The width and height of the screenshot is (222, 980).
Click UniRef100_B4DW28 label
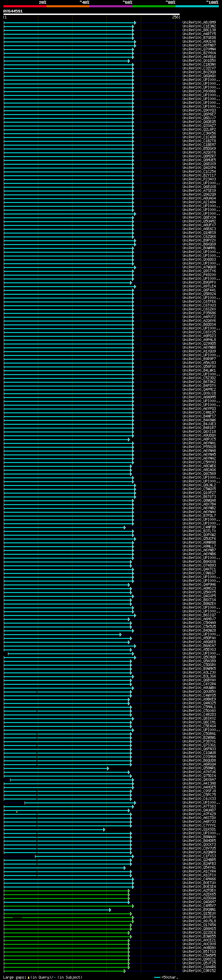point(199,630)
